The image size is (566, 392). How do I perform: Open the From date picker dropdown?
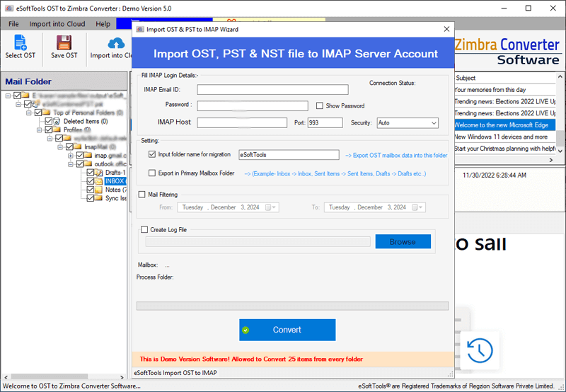coord(274,207)
